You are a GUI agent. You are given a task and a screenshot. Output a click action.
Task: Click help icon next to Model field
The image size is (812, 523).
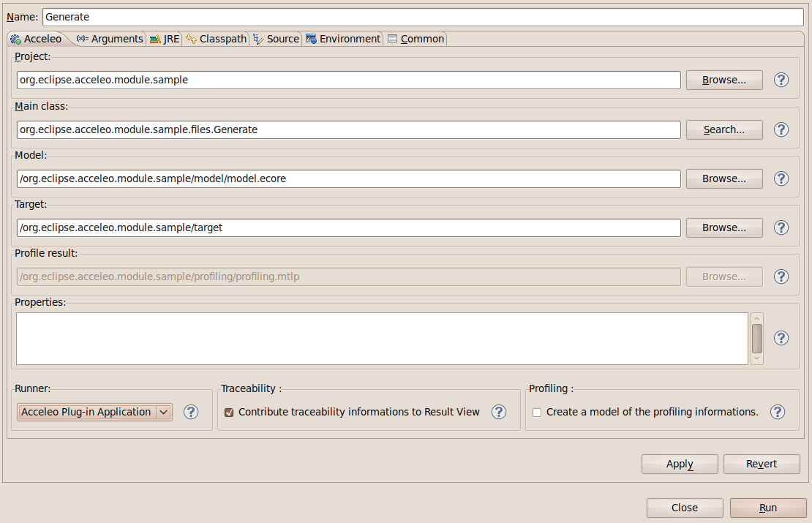pos(781,178)
